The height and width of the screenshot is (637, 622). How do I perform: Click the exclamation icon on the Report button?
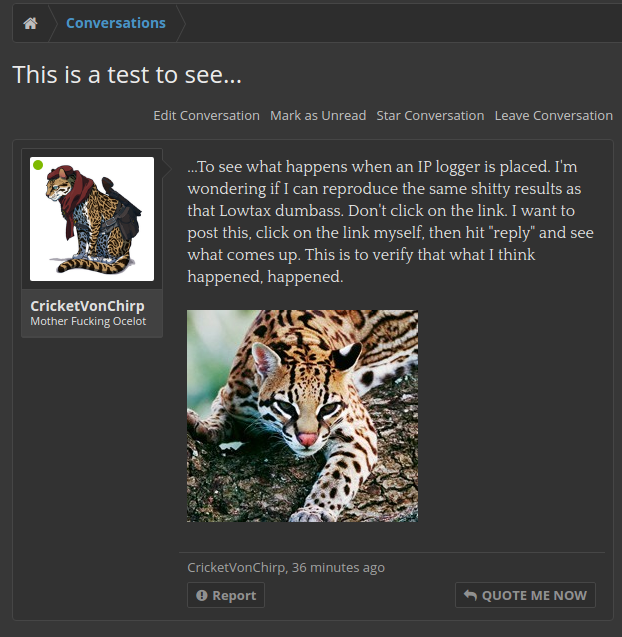pos(202,595)
